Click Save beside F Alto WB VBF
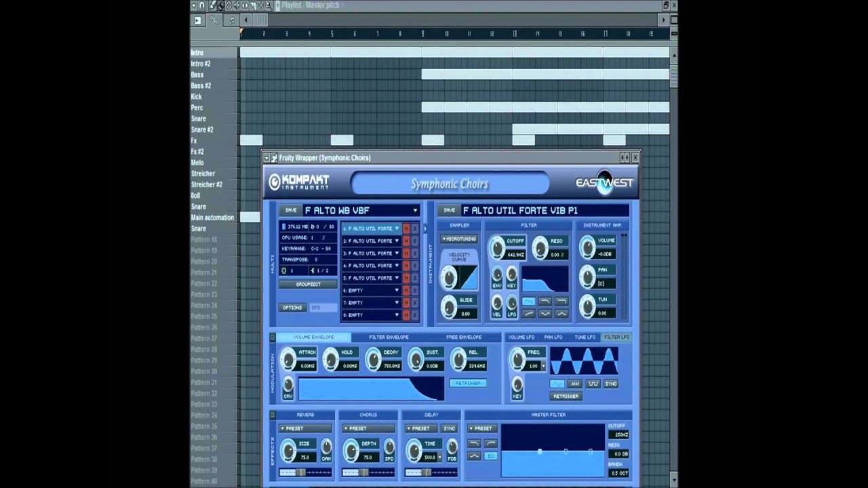 pyautogui.click(x=291, y=210)
